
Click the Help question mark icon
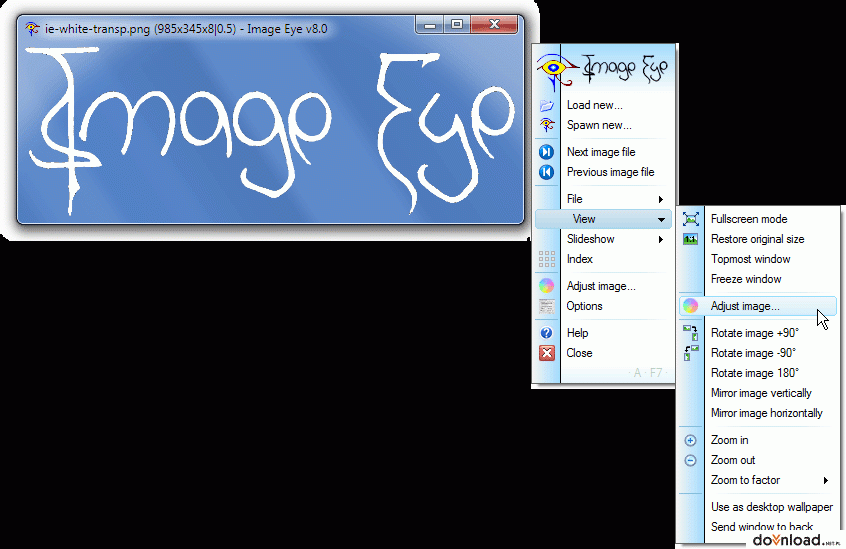pos(547,333)
